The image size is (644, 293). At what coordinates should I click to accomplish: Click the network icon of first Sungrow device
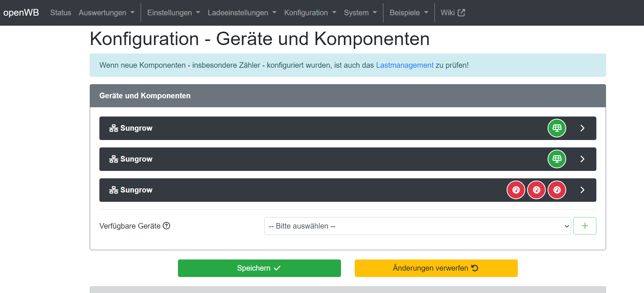[x=114, y=128]
